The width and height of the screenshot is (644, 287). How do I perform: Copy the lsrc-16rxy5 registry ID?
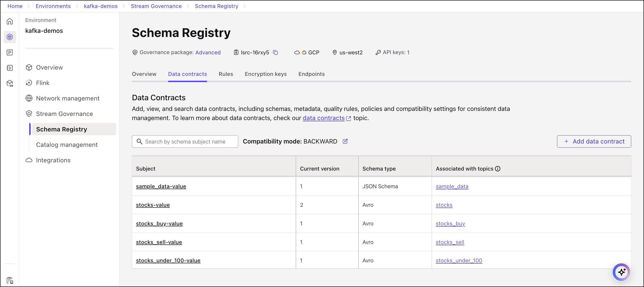coord(275,52)
